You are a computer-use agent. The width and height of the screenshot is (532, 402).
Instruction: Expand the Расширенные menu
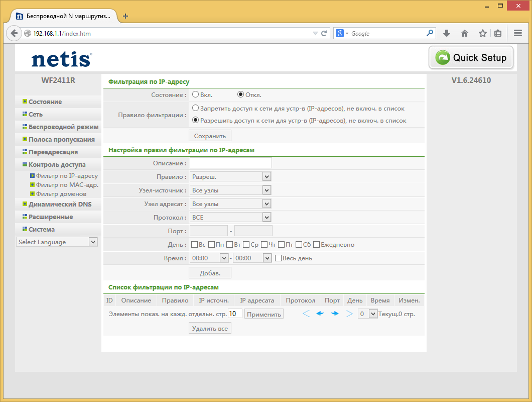point(51,217)
